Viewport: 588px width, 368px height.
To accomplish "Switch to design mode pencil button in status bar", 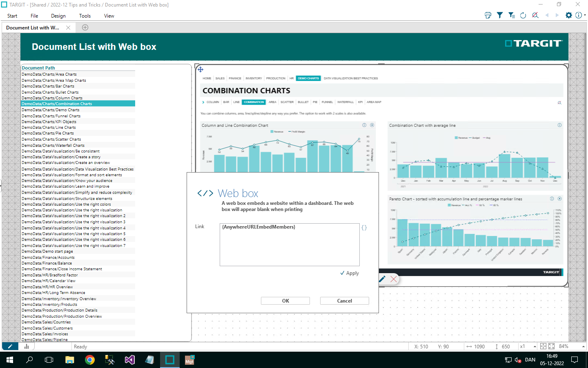I will [x=10, y=346].
